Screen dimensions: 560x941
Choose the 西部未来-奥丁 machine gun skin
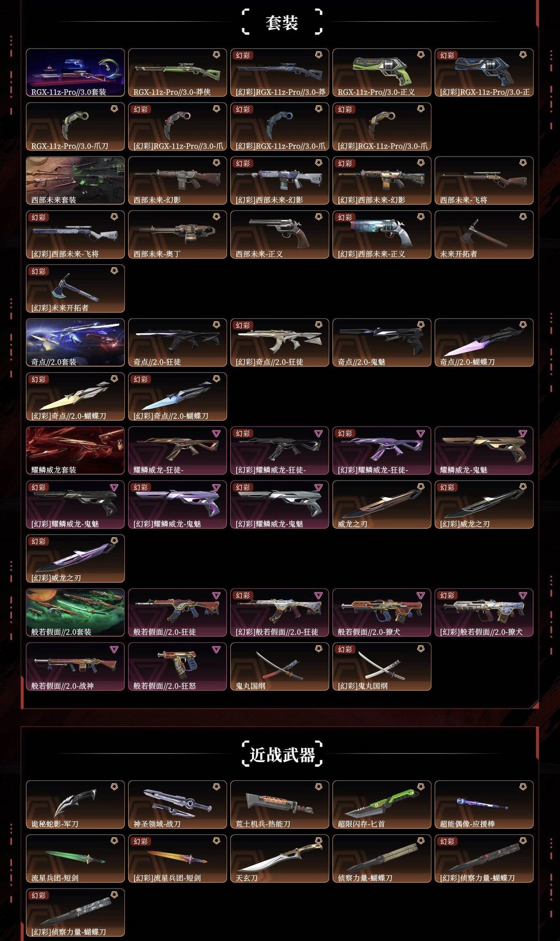coord(177,234)
